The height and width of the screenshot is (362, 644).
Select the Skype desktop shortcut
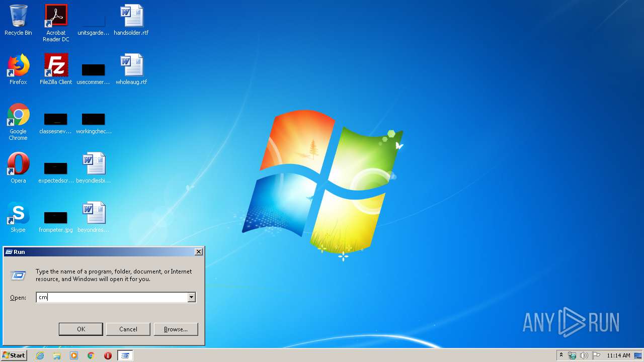pyautogui.click(x=18, y=218)
